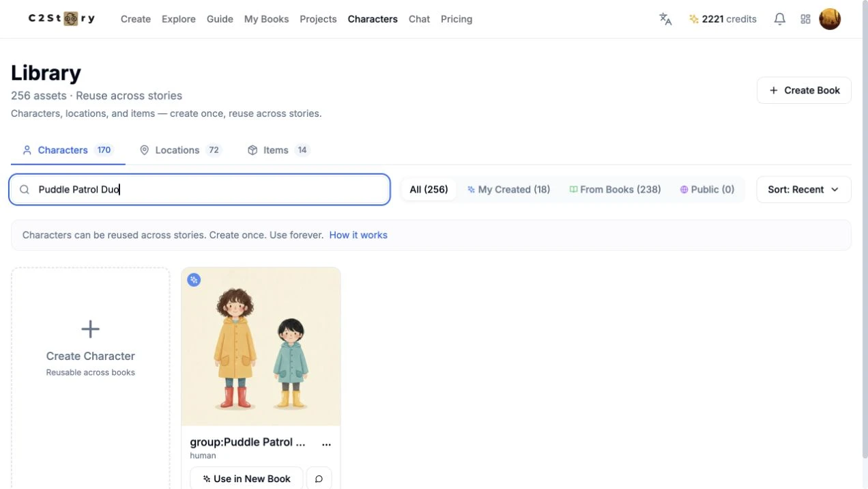Switch to the Characters tab
Screen dimensions: 868x489
pyautogui.click(x=68, y=150)
